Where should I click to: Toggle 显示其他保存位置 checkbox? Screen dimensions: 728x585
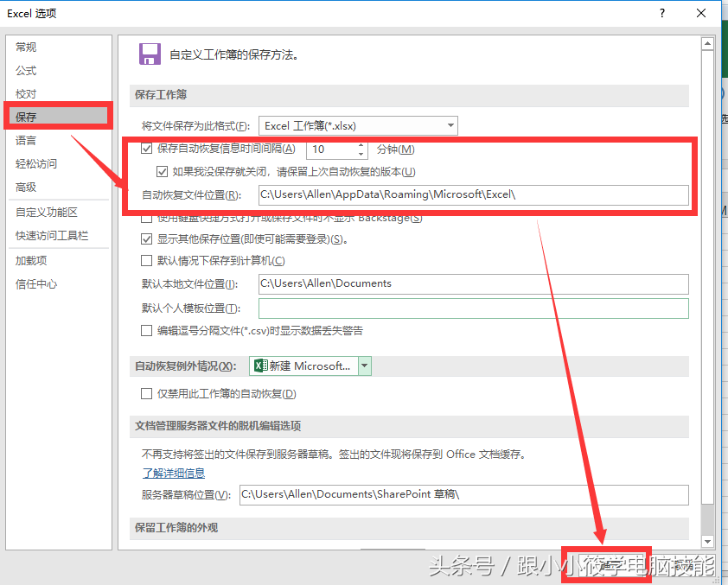(x=146, y=238)
